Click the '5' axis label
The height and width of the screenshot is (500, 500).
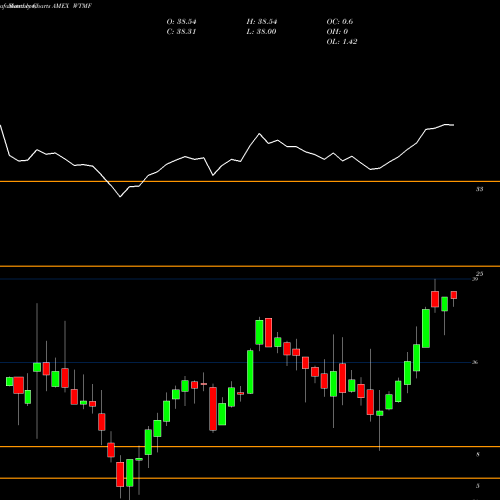pos(478,486)
